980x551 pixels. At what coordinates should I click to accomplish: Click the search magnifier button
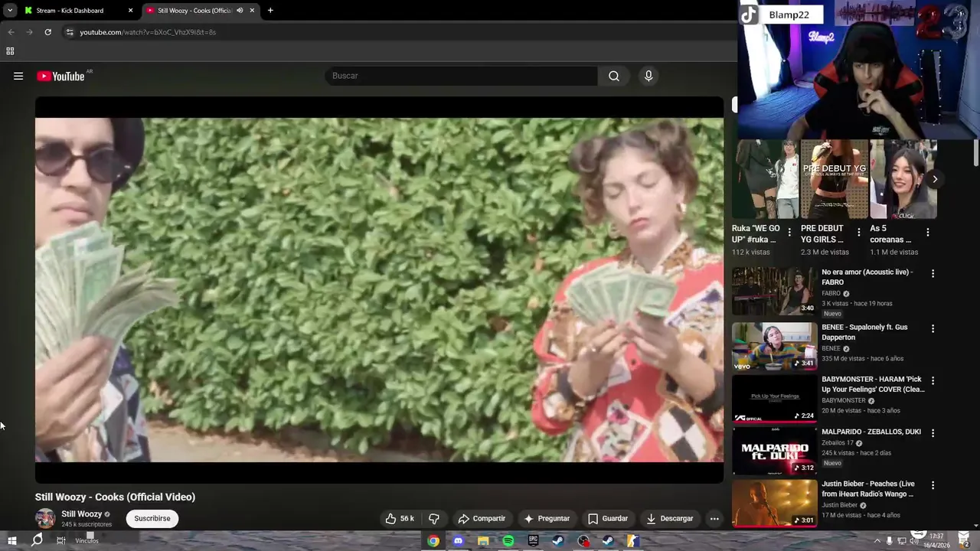point(614,76)
